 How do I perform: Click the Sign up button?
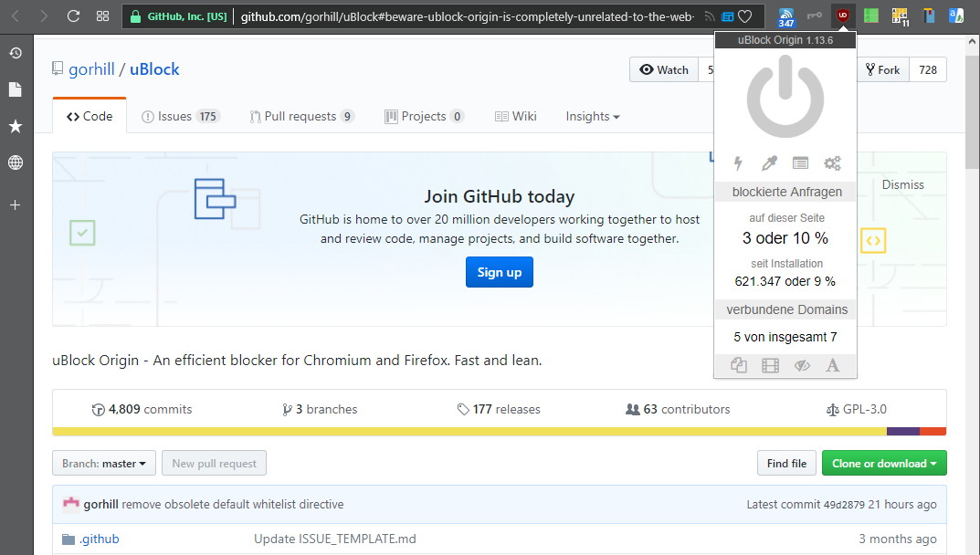click(500, 272)
